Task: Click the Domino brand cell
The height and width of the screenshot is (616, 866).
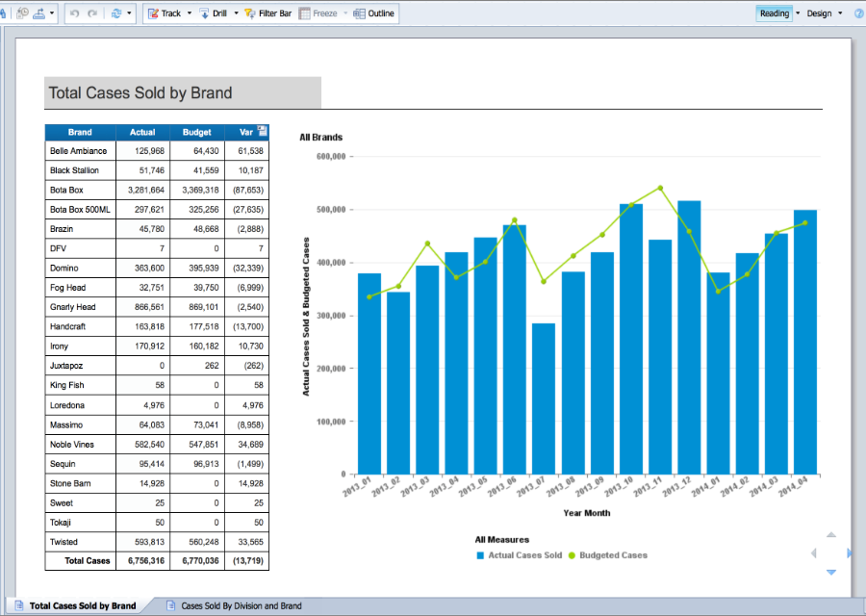Action: point(80,268)
